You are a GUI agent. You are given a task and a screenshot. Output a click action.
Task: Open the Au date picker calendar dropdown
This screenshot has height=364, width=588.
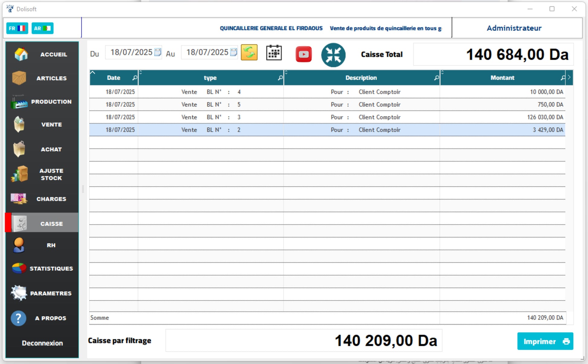click(x=234, y=52)
